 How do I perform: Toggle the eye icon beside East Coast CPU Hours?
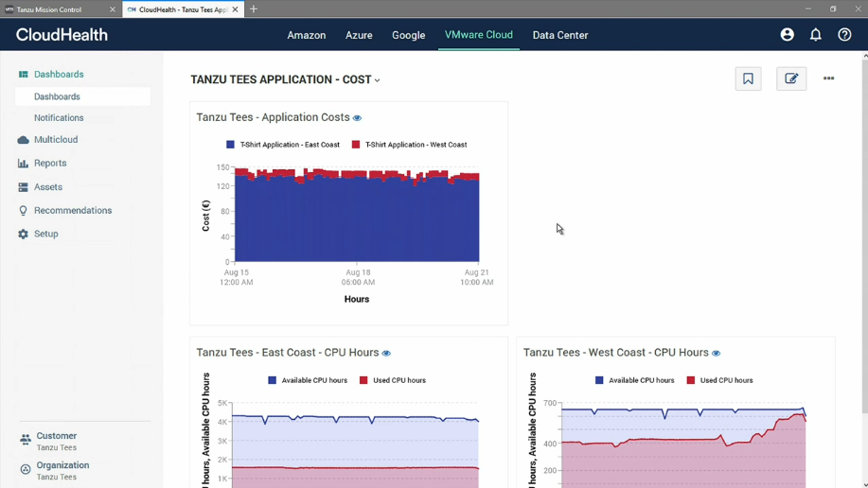point(386,353)
